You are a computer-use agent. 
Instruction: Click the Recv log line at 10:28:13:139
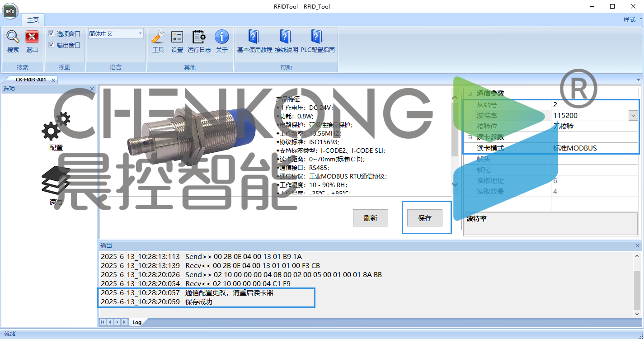click(210, 265)
